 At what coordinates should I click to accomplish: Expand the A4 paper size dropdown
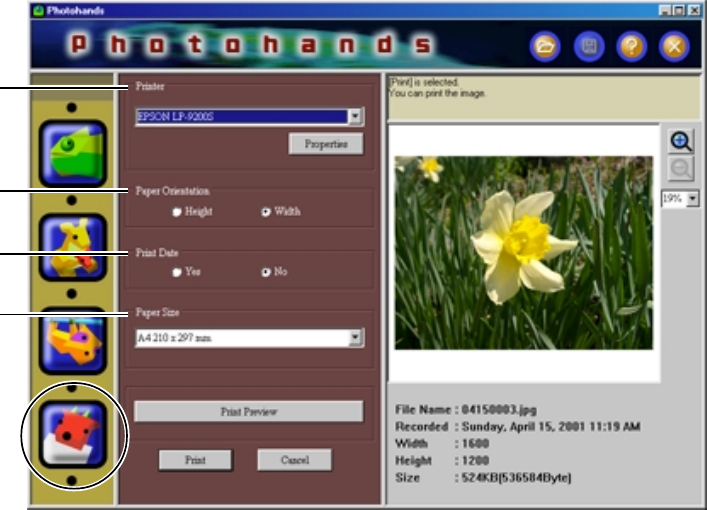[355, 337]
